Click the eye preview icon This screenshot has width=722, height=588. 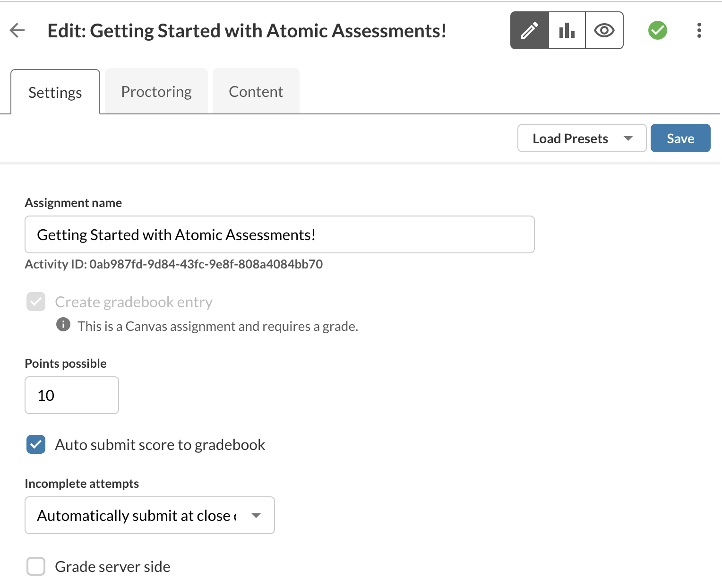[604, 30]
